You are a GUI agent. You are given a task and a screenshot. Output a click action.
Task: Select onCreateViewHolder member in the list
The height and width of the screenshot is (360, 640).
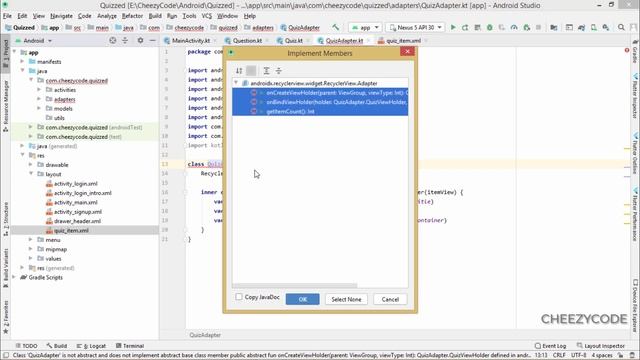point(320,93)
